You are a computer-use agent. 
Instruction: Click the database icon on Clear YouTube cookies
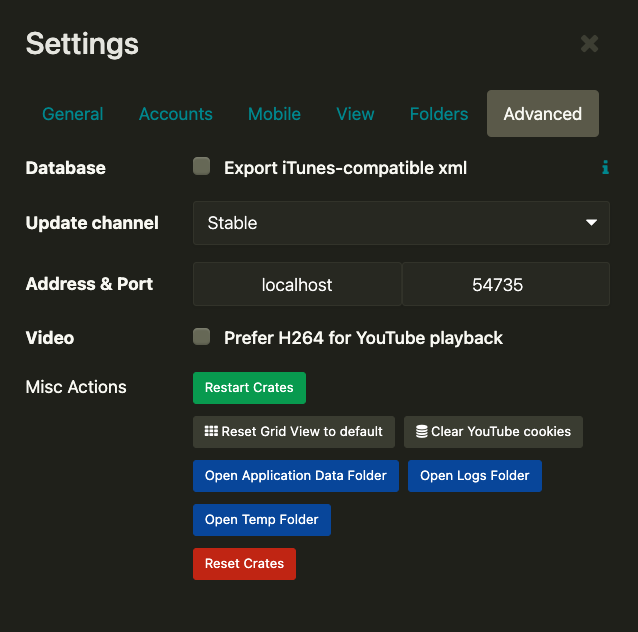point(421,432)
